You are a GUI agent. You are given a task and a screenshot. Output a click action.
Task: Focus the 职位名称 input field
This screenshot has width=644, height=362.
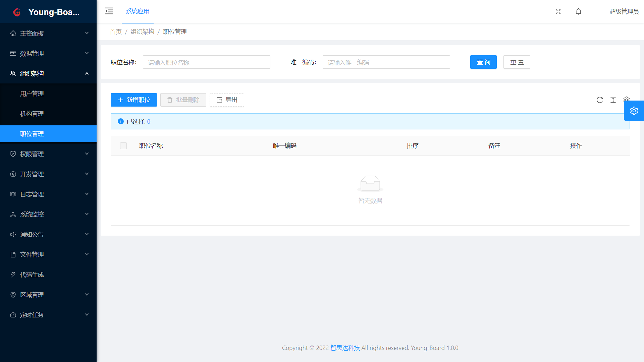coord(206,62)
